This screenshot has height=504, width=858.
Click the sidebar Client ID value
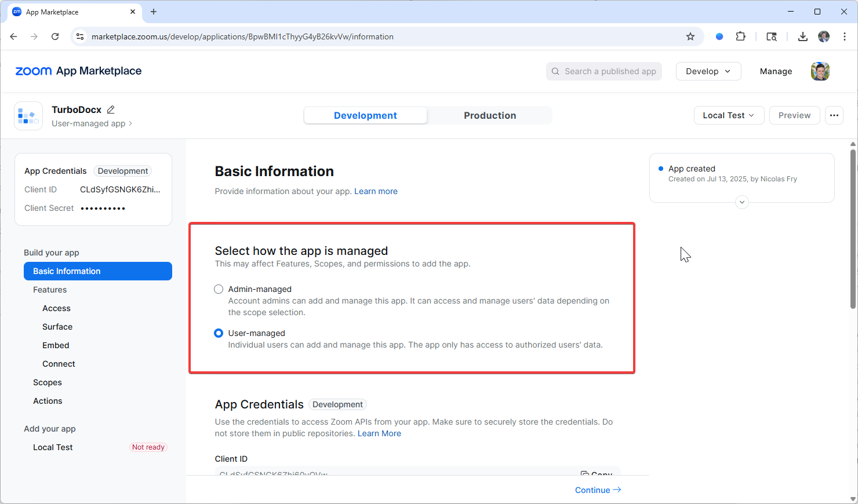click(x=120, y=189)
